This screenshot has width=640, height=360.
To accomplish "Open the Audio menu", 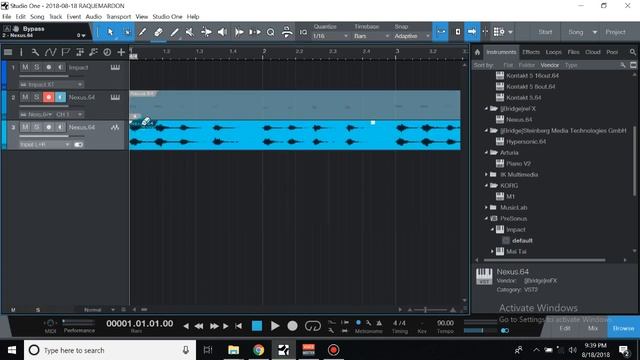I will pyautogui.click(x=93, y=17).
